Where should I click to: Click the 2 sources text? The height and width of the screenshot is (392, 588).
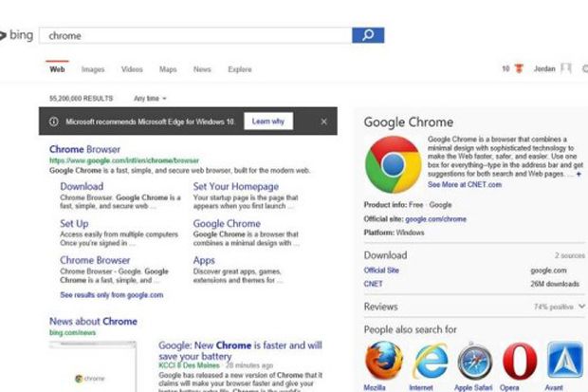[x=570, y=255]
